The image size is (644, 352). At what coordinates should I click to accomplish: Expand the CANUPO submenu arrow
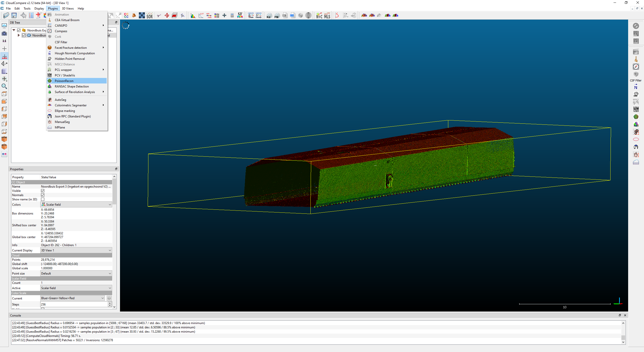[x=103, y=25]
